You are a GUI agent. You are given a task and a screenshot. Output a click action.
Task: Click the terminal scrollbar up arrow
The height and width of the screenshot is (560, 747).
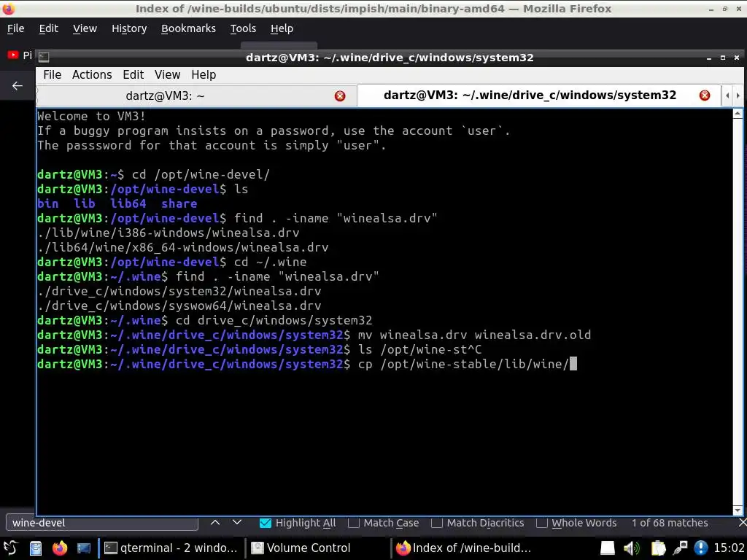tap(738, 113)
